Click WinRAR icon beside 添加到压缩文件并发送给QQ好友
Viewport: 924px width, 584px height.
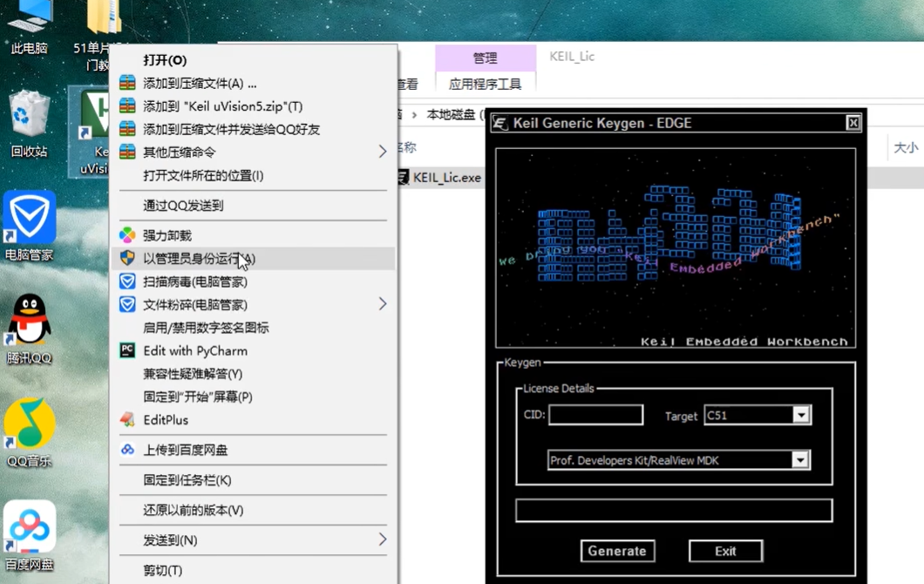tap(127, 128)
